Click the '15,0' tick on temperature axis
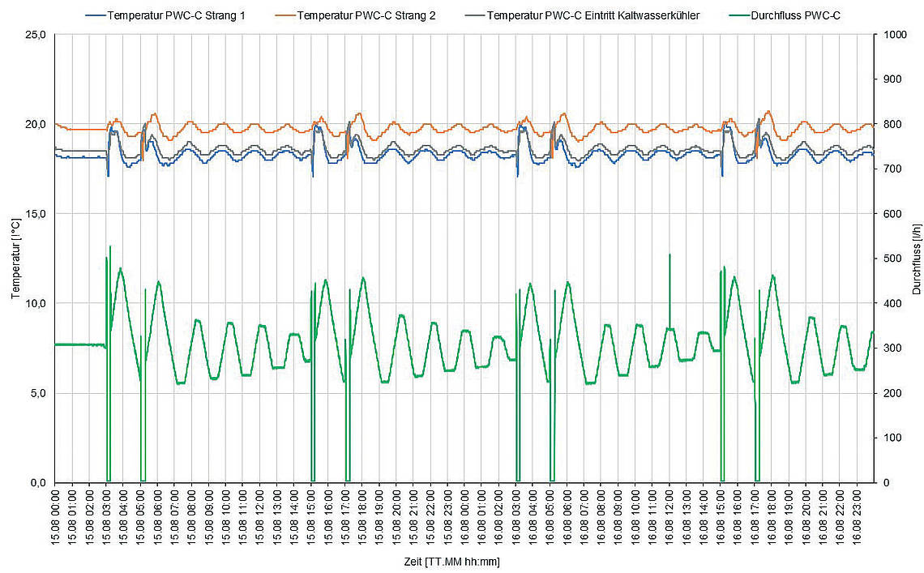 click(37, 214)
